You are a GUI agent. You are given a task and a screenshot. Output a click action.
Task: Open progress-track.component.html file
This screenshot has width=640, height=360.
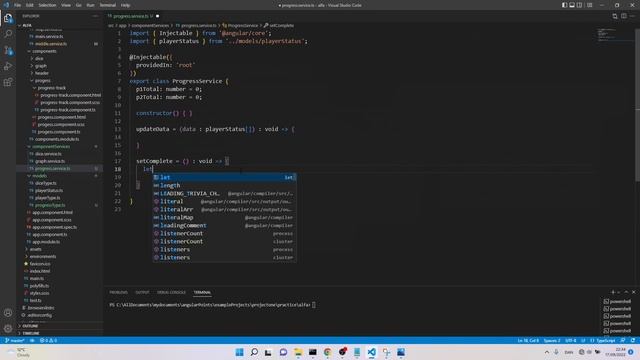(x=70, y=95)
